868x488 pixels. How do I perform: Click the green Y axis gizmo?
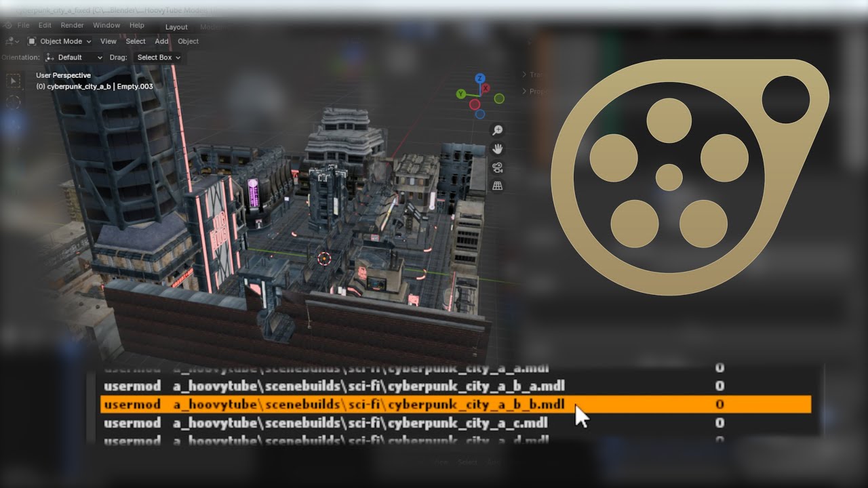tap(461, 94)
